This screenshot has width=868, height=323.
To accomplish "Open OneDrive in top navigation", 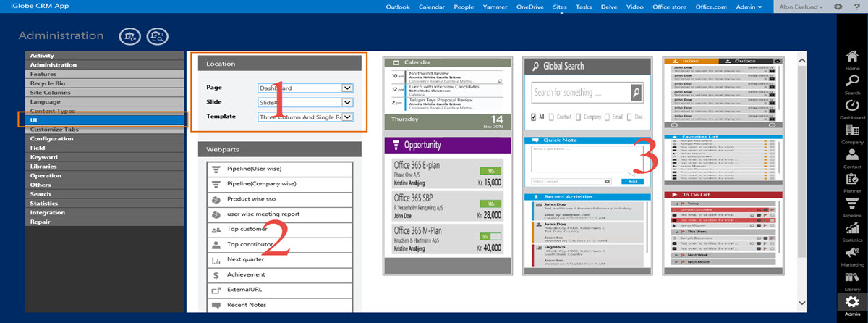I will click(x=530, y=7).
